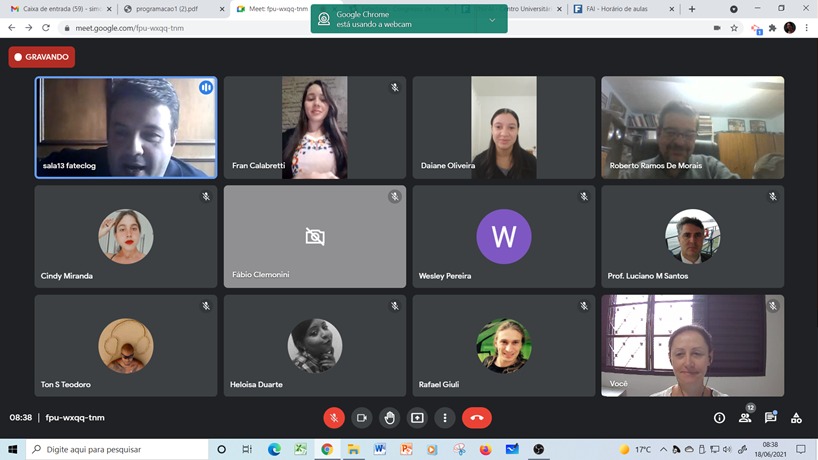818x460 pixels.
Task: Click muted mic icon on Fran Calabretti tile
Action: click(395, 88)
